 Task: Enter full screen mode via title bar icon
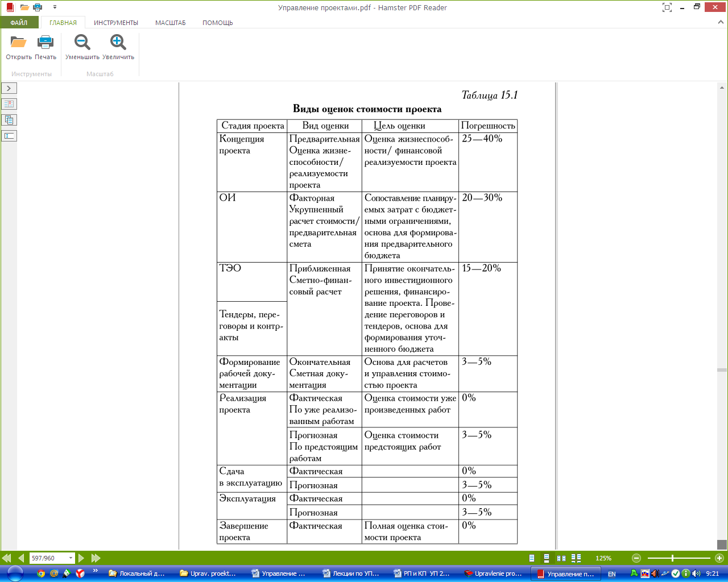tap(667, 7)
